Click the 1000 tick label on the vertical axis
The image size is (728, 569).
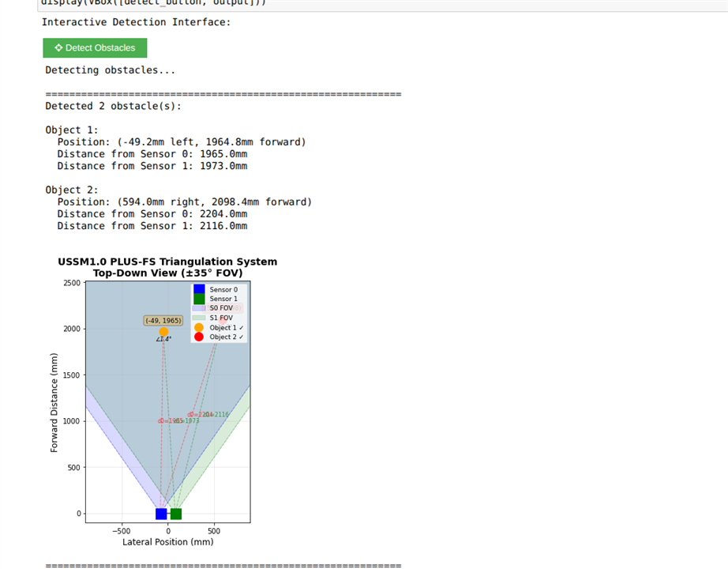(x=72, y=421)
